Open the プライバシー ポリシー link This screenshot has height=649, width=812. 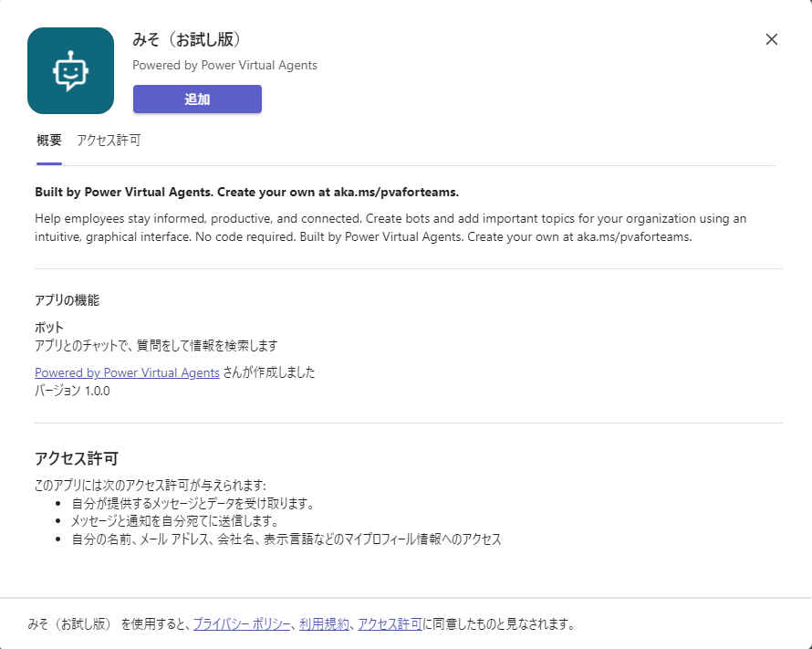242,624
